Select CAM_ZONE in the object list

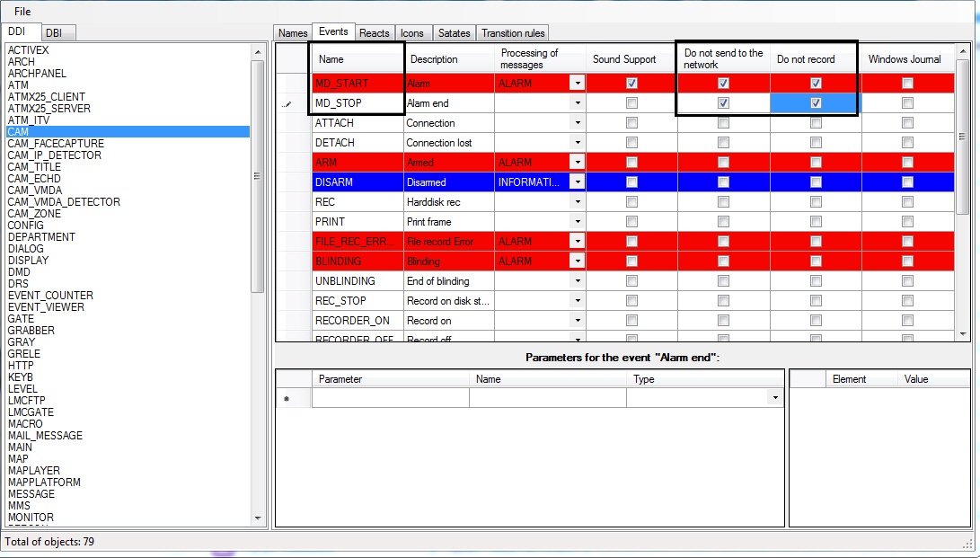click(x=35, y=214)
